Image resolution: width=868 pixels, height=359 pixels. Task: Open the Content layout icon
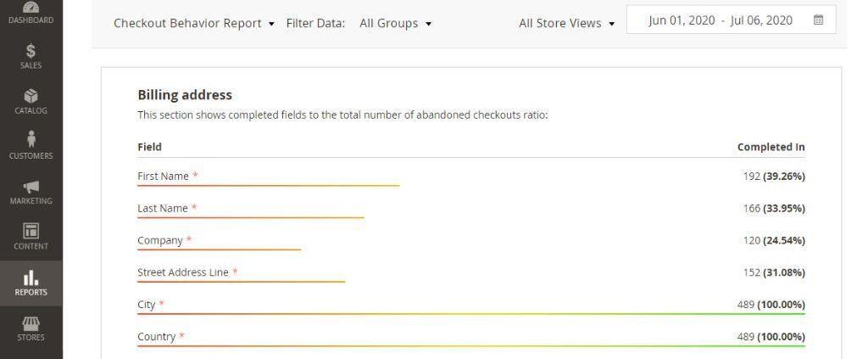(x=31, y=231)
